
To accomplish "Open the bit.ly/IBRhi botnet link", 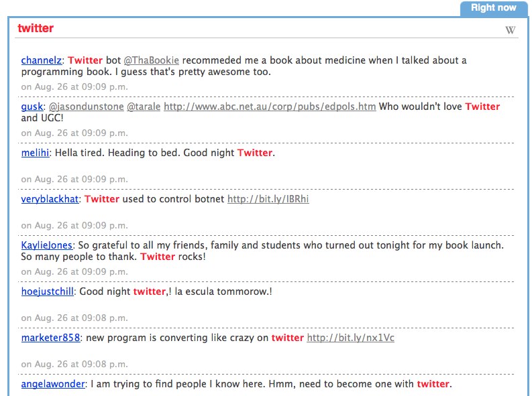I will point(268,199).
